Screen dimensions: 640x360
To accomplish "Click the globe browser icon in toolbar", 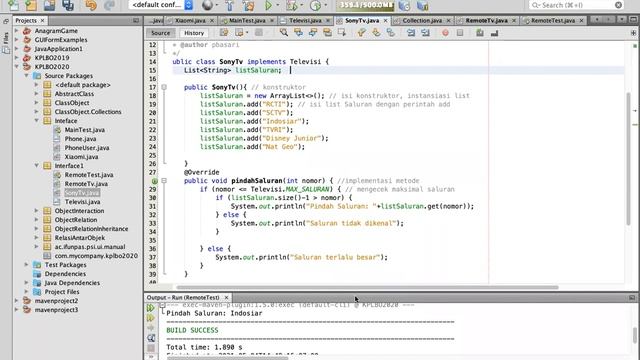I will tap(207, 5).
